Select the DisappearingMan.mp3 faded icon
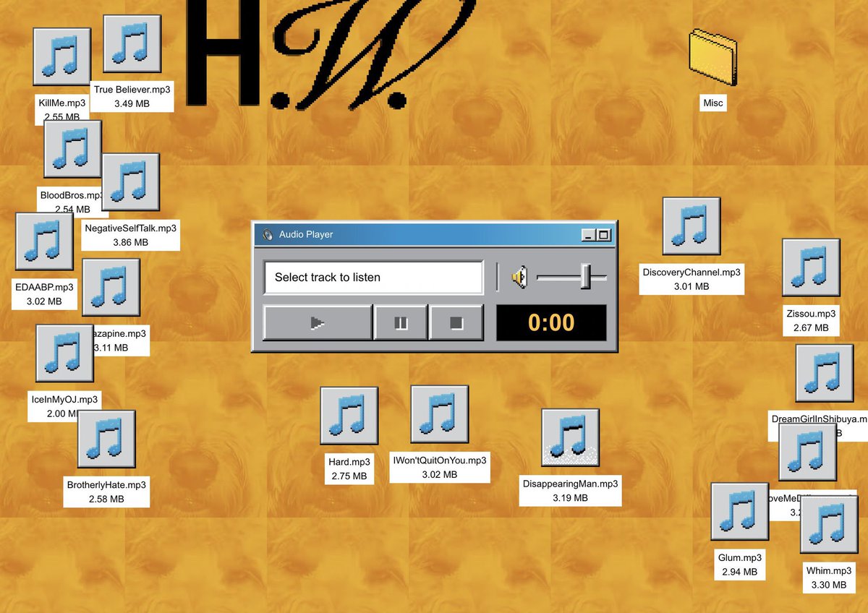This screenshot has height=613, width=868. [x=570, y=437]
